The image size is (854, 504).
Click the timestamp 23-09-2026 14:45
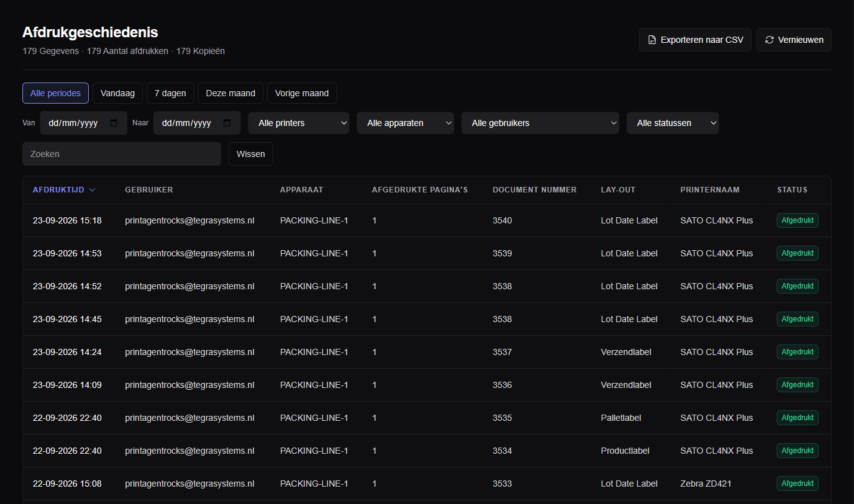coord(67,319)
